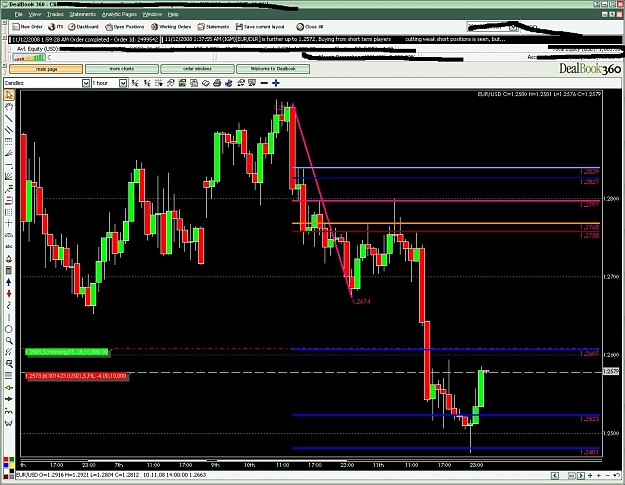Click the color palette squares at bottom left
The width and height of the screenshot is (625, 485).
pyautogui.click(x=9, y=467)
